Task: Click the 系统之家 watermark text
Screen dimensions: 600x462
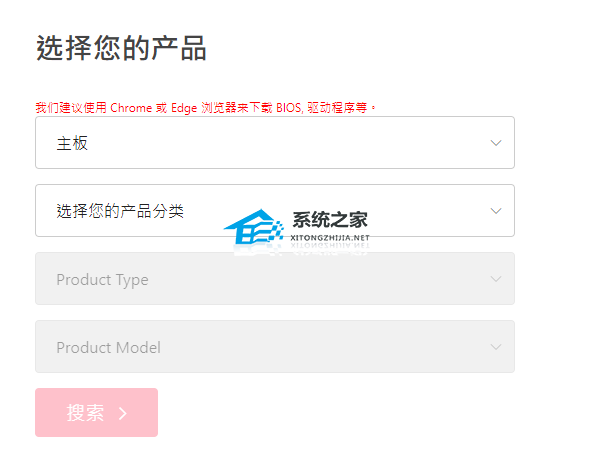Action: pyautogui.click(x=332, y=220)
